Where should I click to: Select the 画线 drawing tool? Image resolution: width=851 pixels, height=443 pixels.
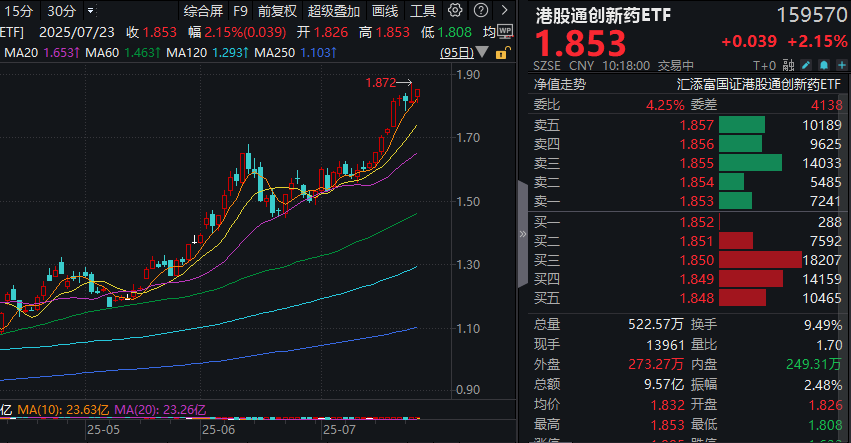pyautogui.click(x=384, y=12)
